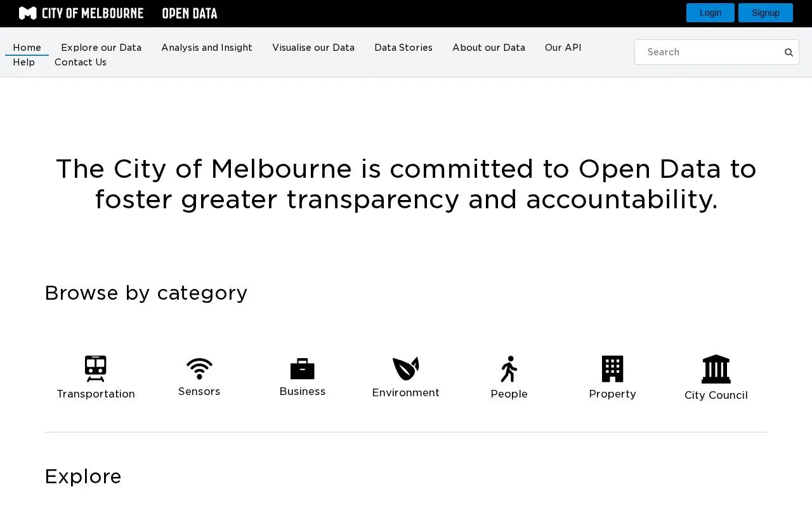Visit the About our Data page
Image resolution: width=812 pixels, height=508 pixels.
point(488,48)
